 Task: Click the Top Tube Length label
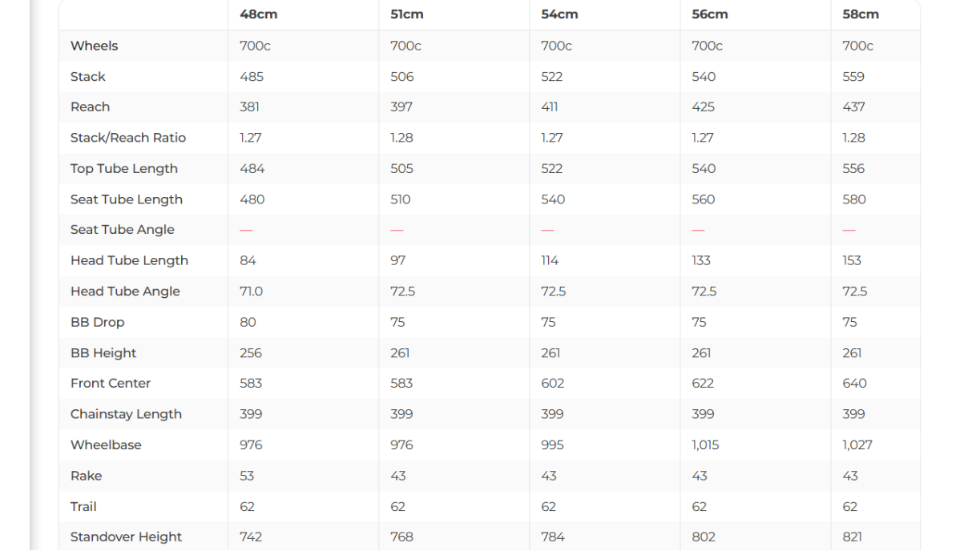pyautogui.click(x=124, y=168)
